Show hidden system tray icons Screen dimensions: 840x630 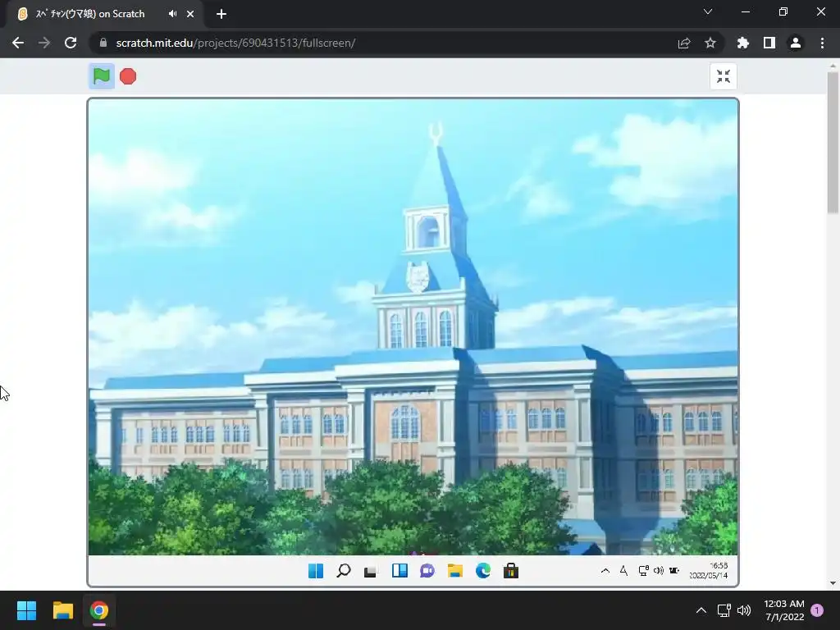pyautogui.click(x=701, y=610)
